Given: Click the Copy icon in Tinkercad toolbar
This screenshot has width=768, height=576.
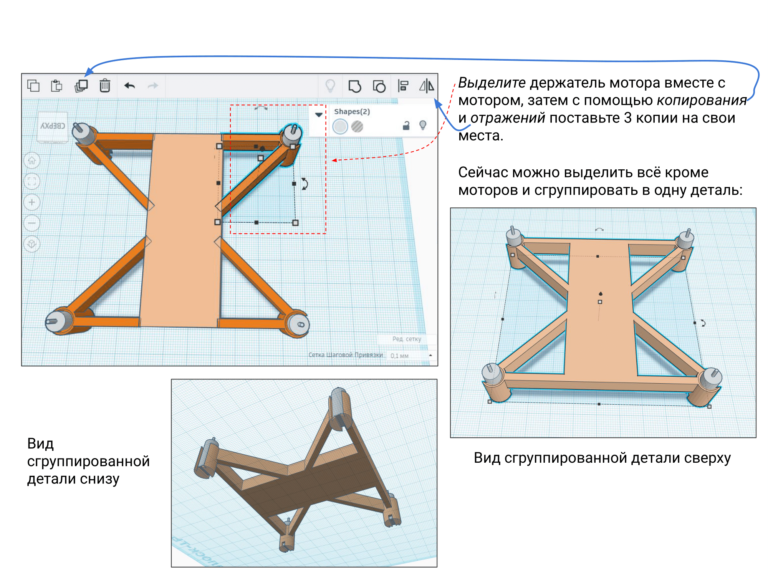Looking at the screenshot, I should tap(33, 86).
